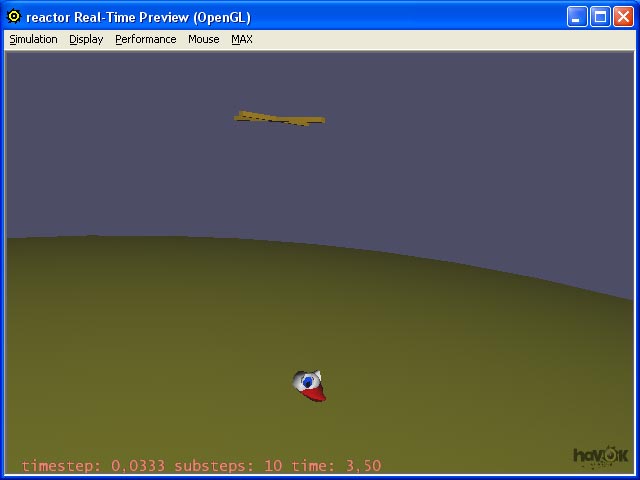Click the reactor icon in the title bar

(14, 17)
